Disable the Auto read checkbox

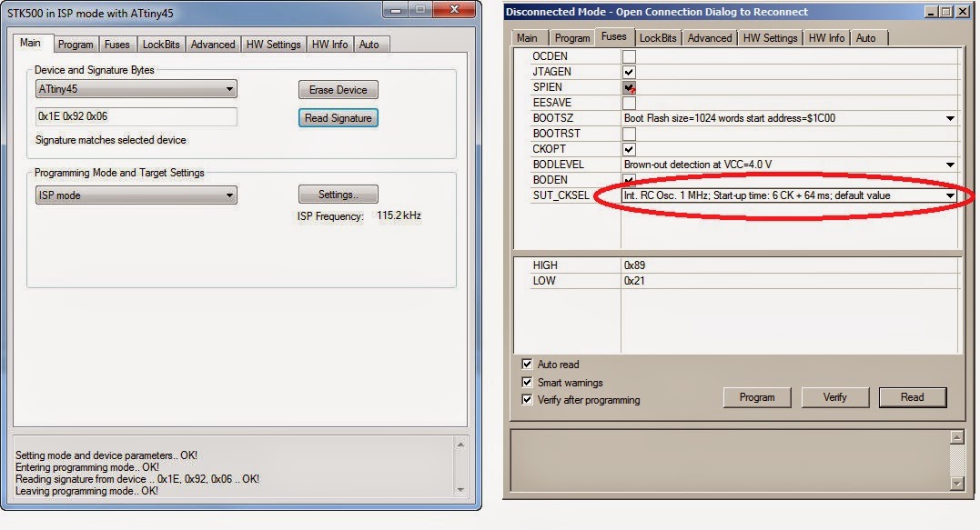pyautogui.click(x=527, y=364)
